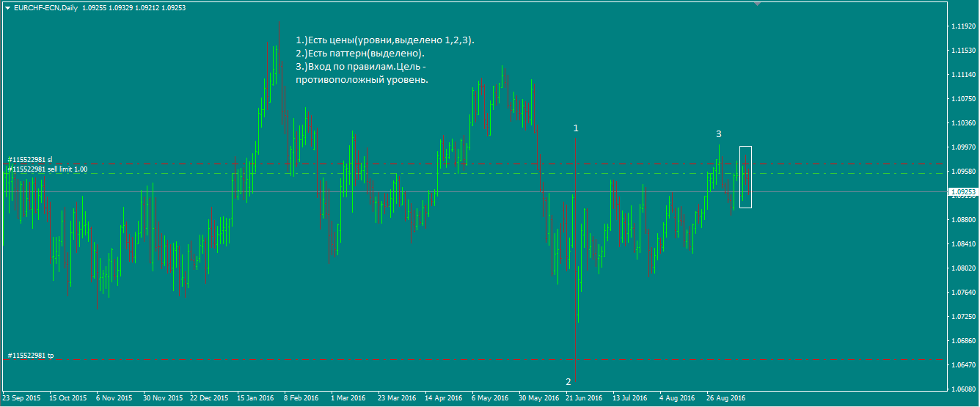Click the 1.11530 price scale label

point(962,51)
